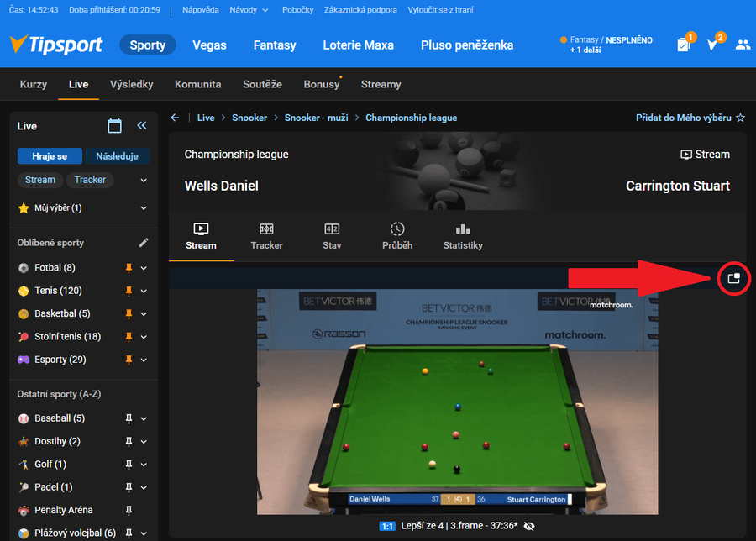Click the Esporty gamepad icon
Image resolution: width=756 pixels, height=541 pixels.
point(24,360)
